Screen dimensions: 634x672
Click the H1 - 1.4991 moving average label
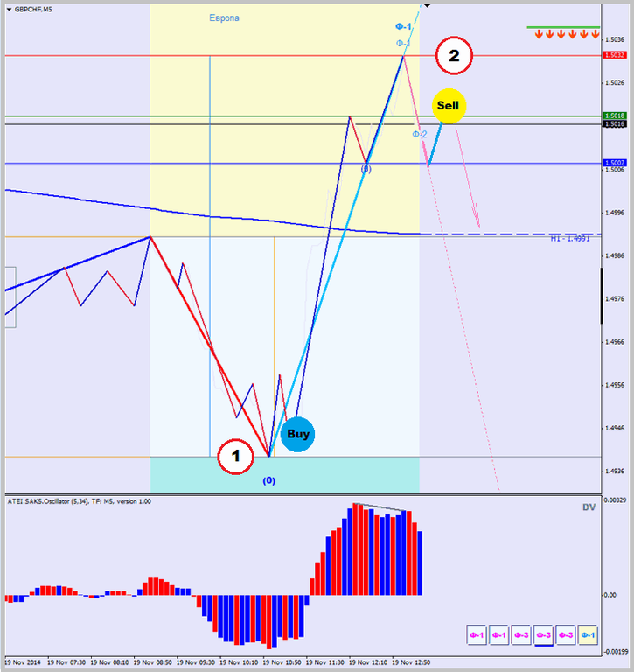(x=570, y=239)
